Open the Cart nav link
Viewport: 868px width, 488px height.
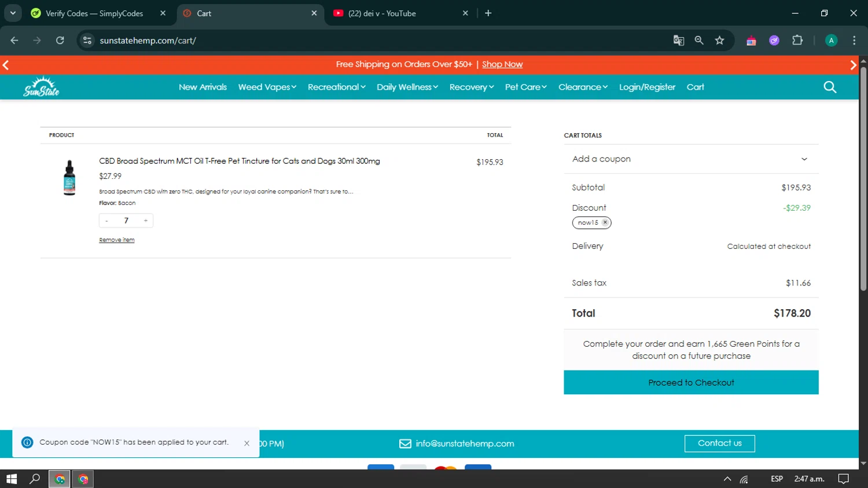coord(695,87)
